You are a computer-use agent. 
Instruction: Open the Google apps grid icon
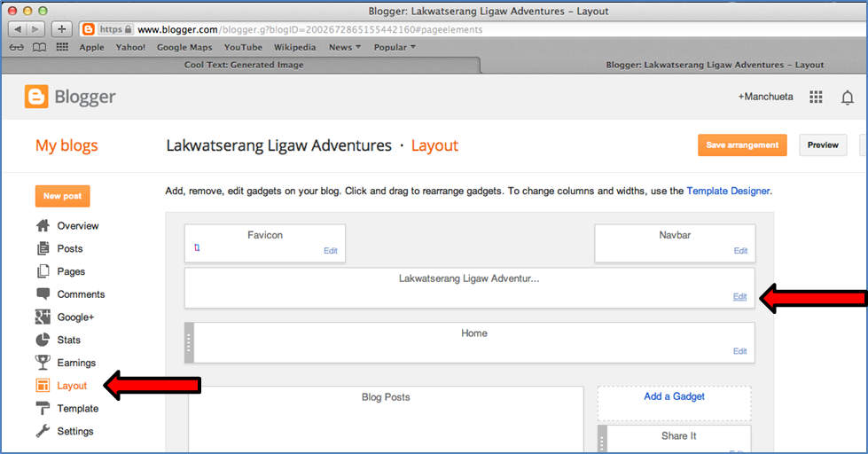coord(816,97)
